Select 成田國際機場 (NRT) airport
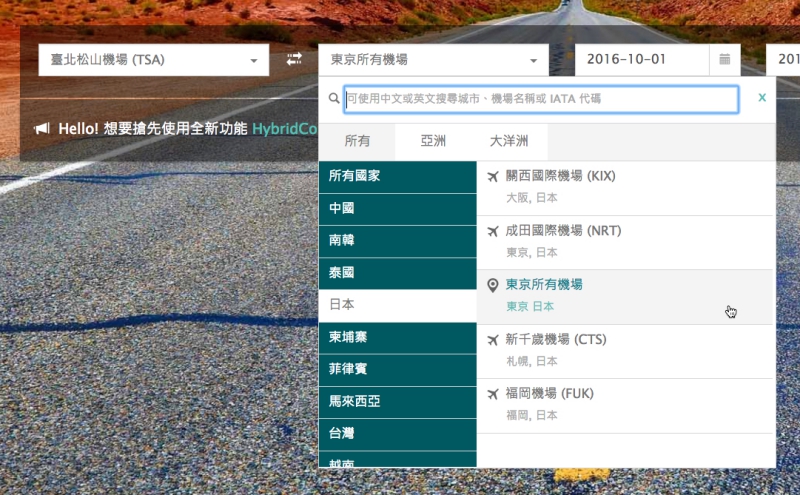This screenshot has height=495, width=800. pyautogui.click(x=626, y=242)
